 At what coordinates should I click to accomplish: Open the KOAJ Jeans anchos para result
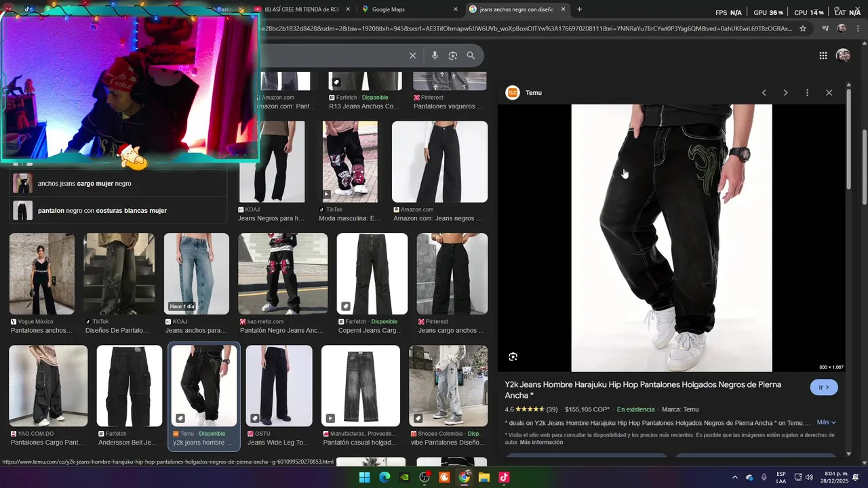pyautogui.click(x=197, y=284)
